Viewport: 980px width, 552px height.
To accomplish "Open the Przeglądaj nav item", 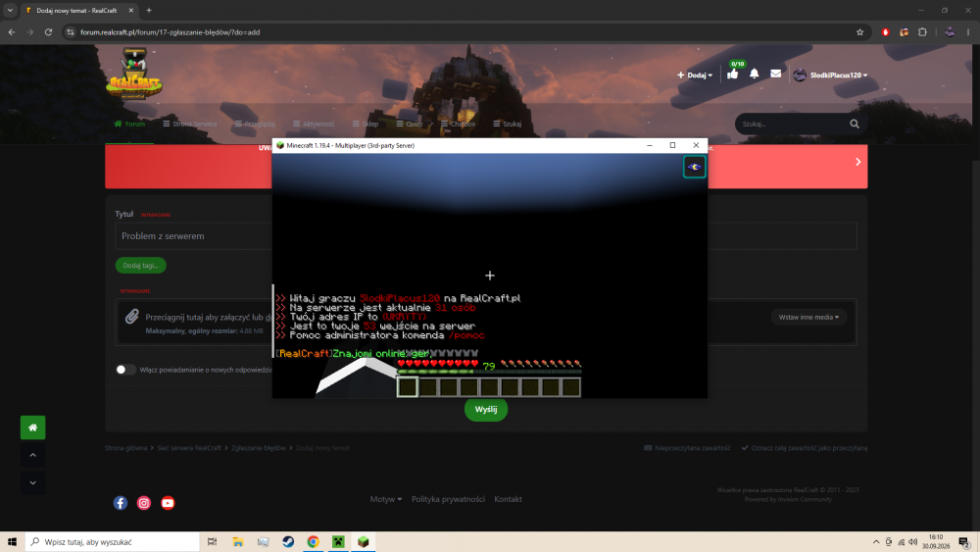I will (x=255, y=124).
